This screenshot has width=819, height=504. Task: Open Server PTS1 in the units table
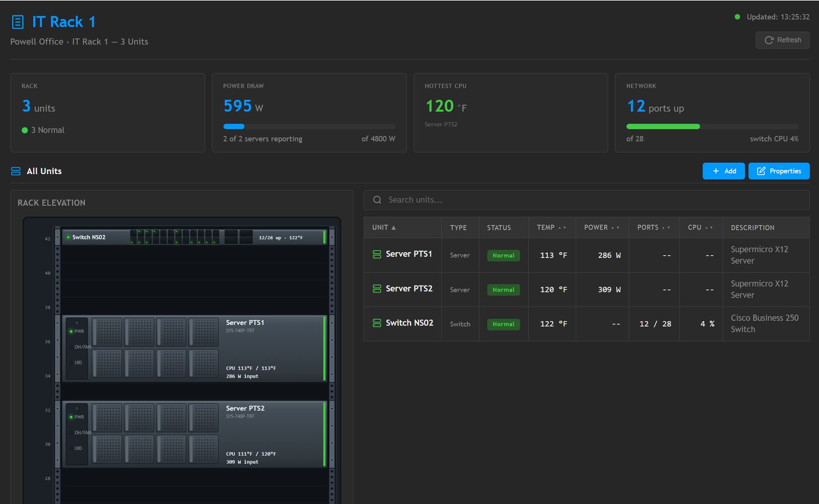pyautogui.click(x=408, y=254)
